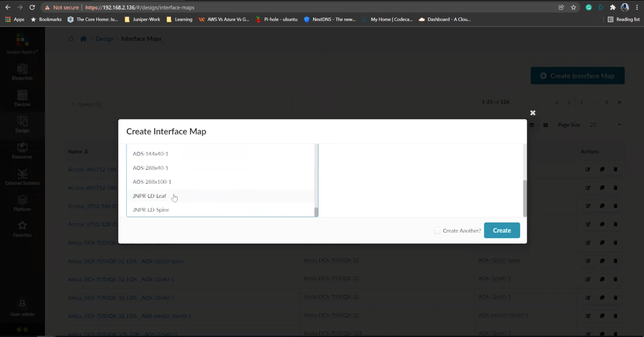Edit the Arista_DCS-7050QX-32_EOS__AOS-32x40-1 row

(x=588, y=279)
